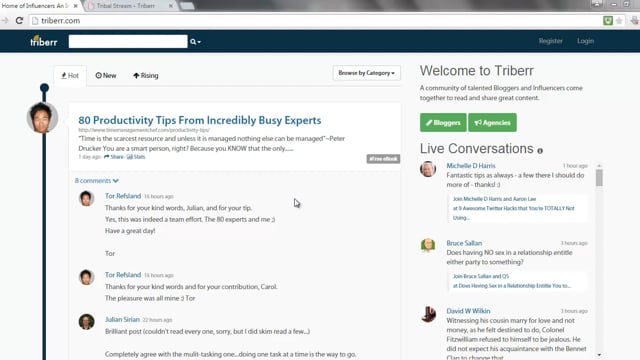
Task: Click Tor Refsland avatar on first comment
Action: tap(87, 198)
